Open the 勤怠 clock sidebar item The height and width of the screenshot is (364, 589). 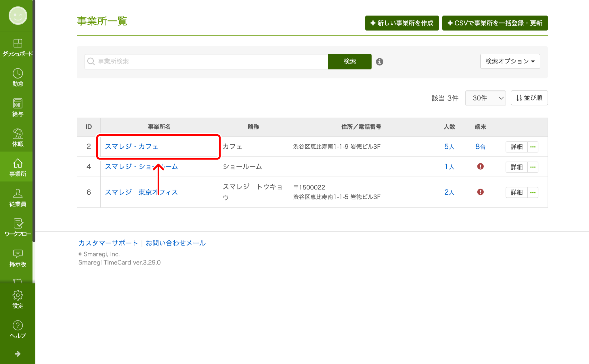click(18, 78)
